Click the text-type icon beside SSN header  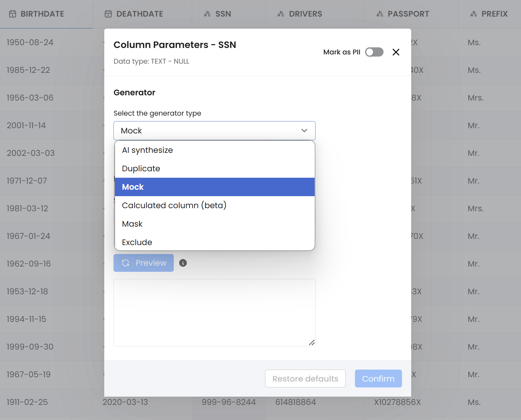pos(207,14)
